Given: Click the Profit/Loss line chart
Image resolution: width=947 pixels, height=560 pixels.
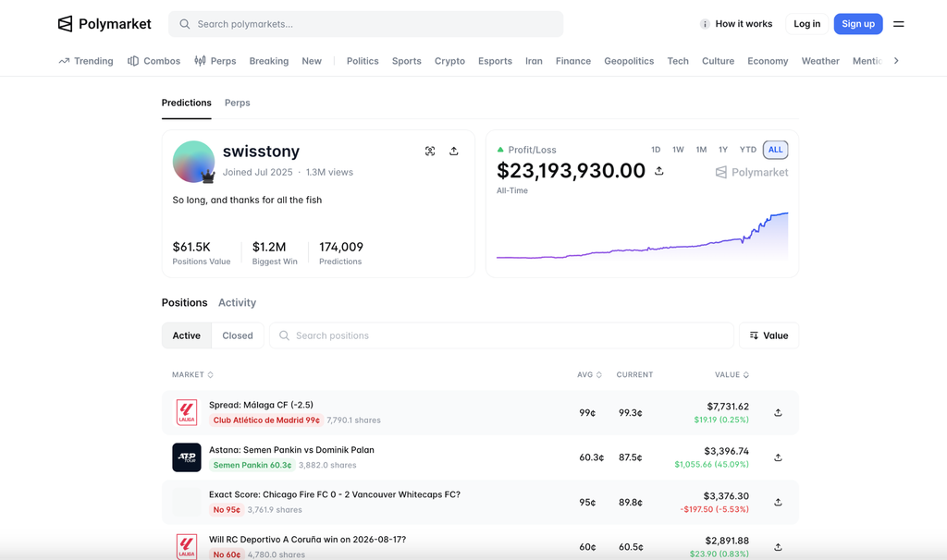Looking at the screenshot, I should pos(642,236).
